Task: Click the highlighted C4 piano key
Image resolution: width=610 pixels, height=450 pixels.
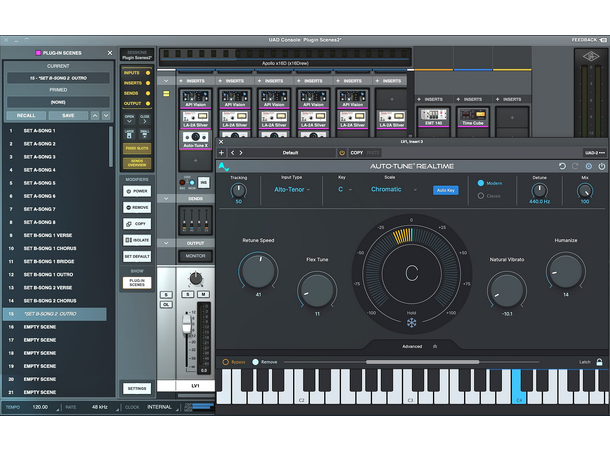Action: point(519,386)
